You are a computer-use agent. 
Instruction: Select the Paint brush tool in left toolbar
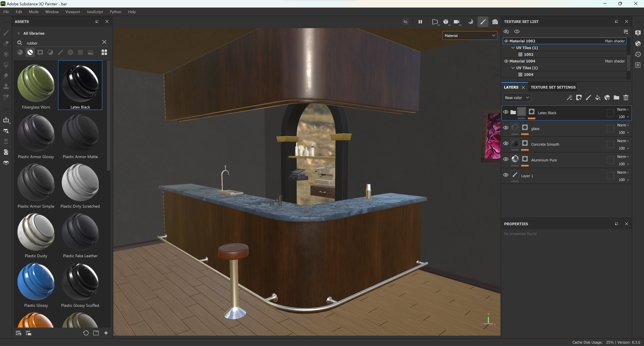click(x=6, y=33)
